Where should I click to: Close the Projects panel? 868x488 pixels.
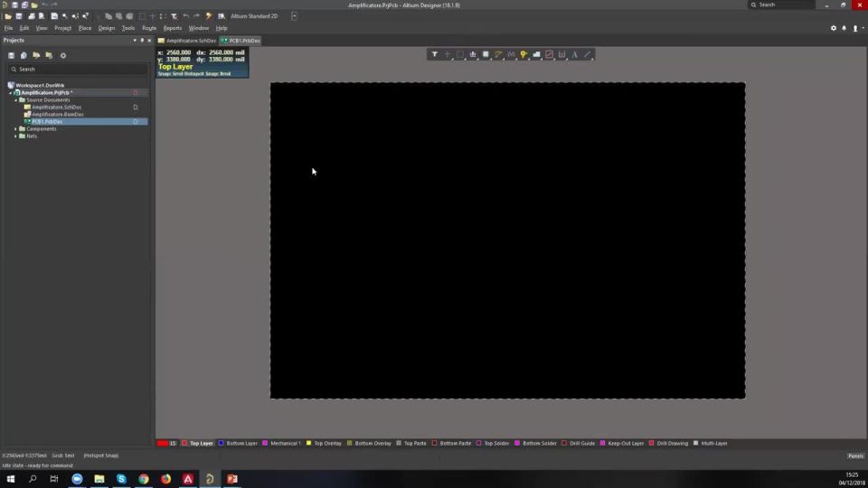tap(149, 41)
